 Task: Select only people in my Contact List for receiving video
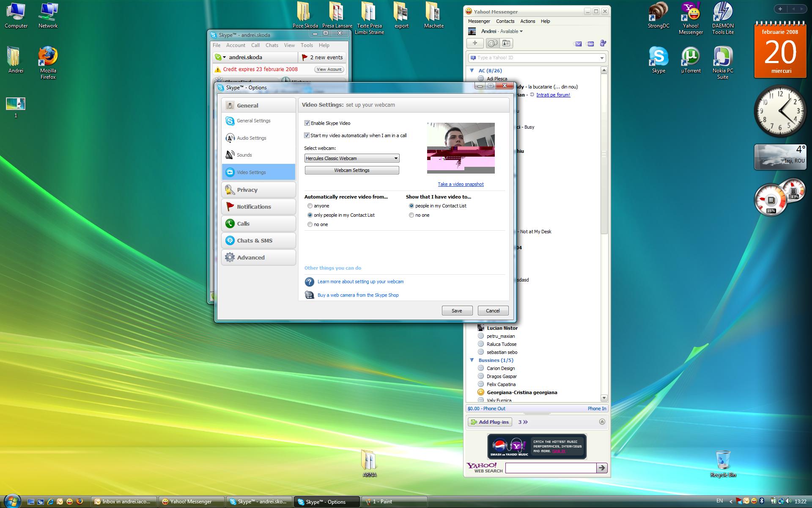[310, 215]
